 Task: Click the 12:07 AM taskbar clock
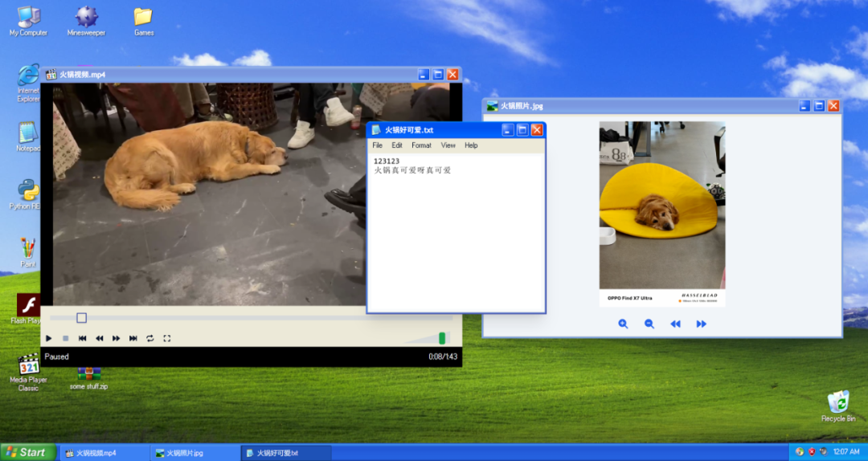tap(846, 452)
